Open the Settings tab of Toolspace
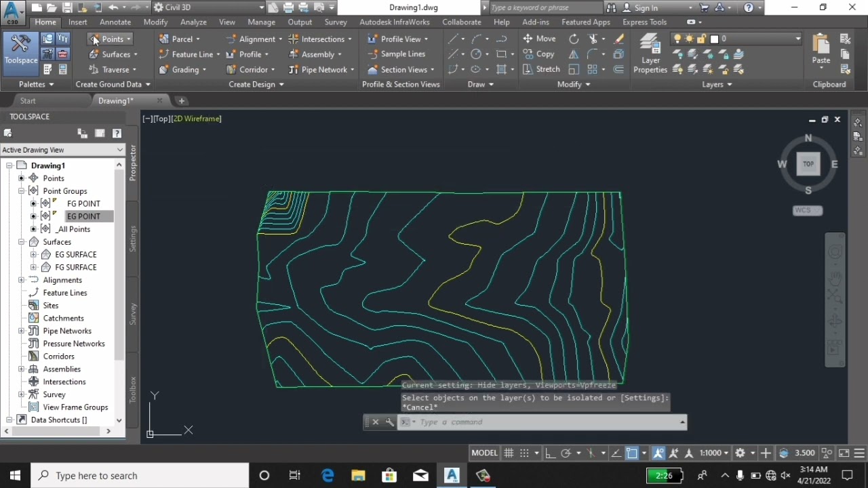Screen dimensions: 868x488 click(133, 239)
